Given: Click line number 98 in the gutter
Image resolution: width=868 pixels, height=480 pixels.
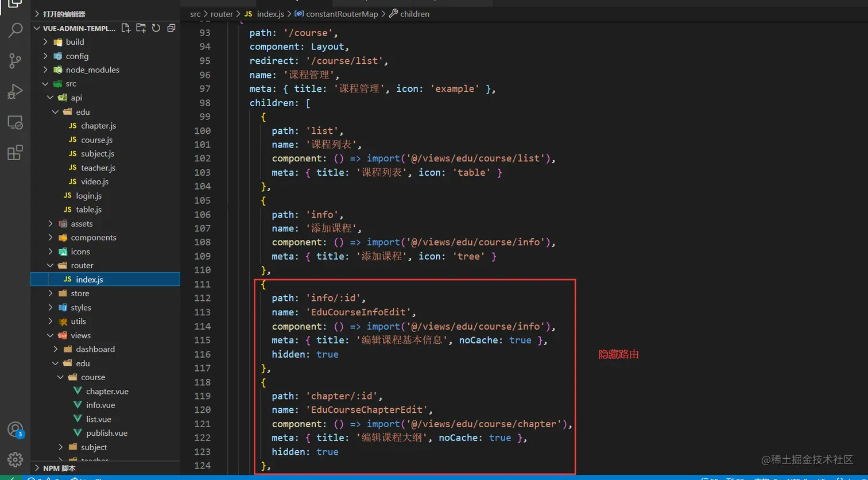Looking at the screenshot, I should pyautogui.click(x=205, y=103).
